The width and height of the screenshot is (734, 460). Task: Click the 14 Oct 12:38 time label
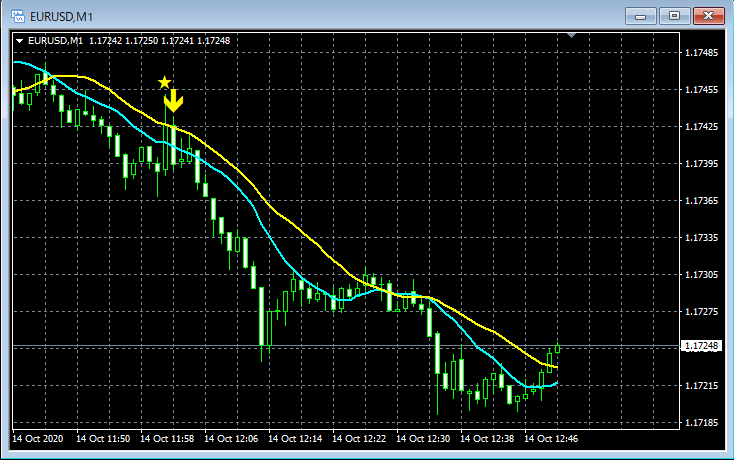point(487,439)
